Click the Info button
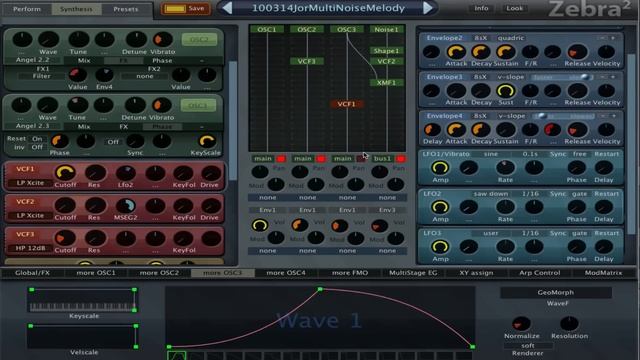Image resolution: width=640 pixels, height=360 pixels. (x=481, y=8)
